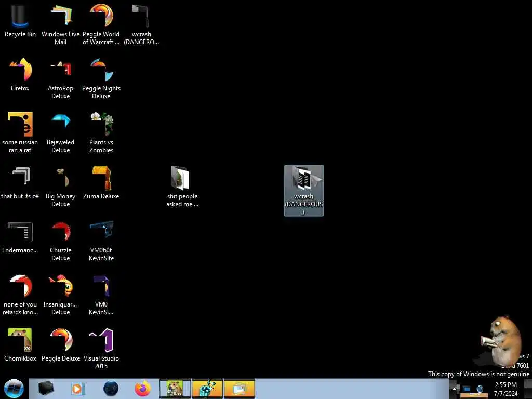Viewport: 532px width, 399px height.
Task: Open Firefox from the taskbar
Action: 143,389
